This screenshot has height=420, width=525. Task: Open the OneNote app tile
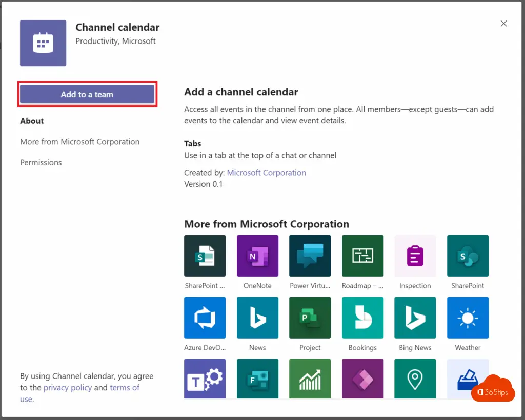257,256
